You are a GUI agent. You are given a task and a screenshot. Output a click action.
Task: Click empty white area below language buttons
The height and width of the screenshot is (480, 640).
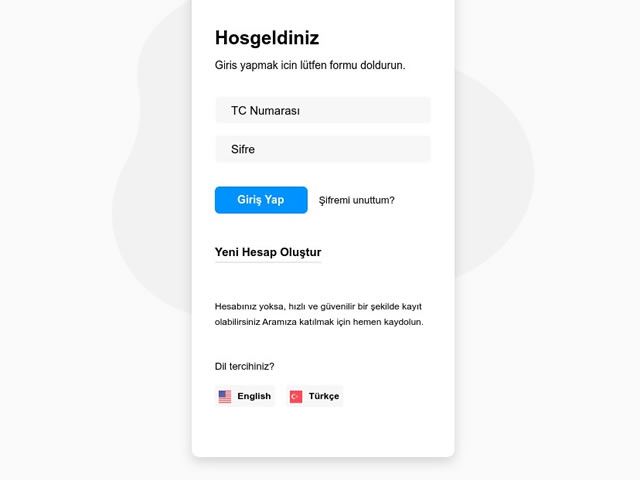323,433
